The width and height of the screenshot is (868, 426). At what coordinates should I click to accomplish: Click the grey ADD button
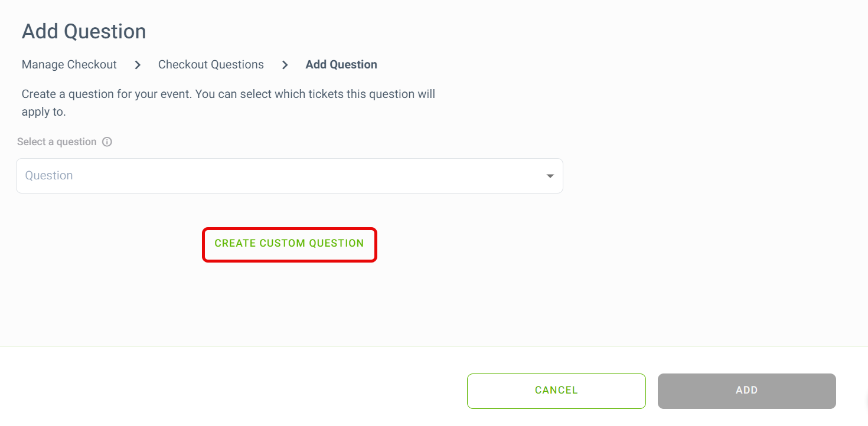point(747,391)
